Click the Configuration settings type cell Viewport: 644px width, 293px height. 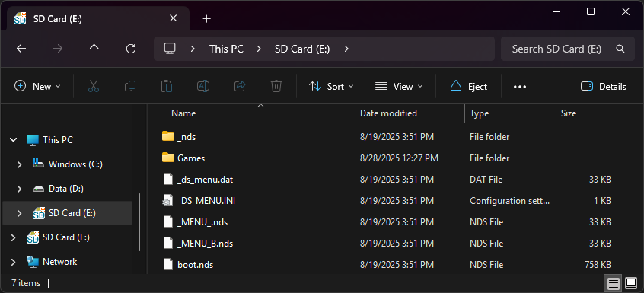pyautogui.click(x=509, y=201)
